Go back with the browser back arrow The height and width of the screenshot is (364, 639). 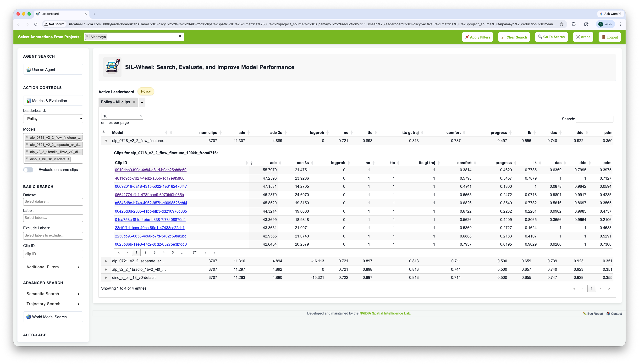coord(19,24)
